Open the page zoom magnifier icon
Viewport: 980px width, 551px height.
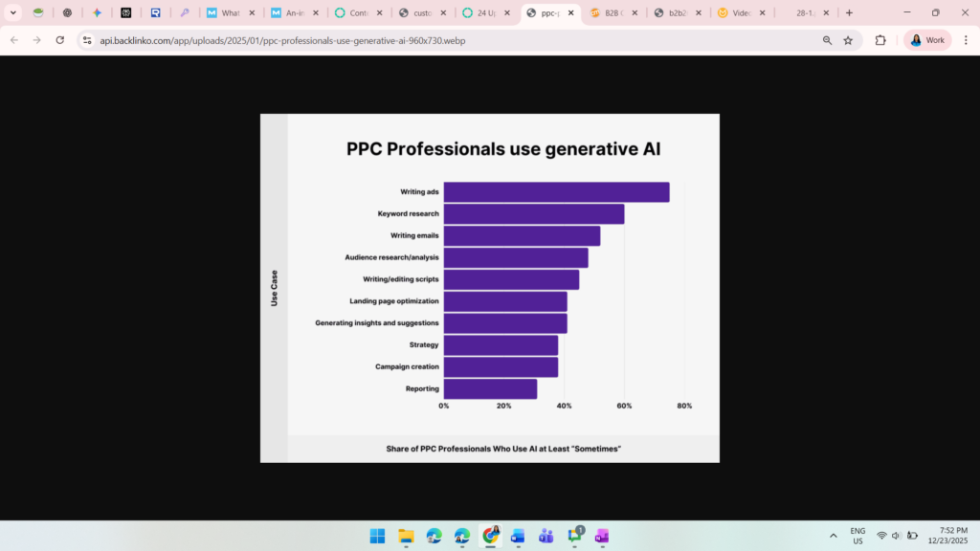(827, 40)
